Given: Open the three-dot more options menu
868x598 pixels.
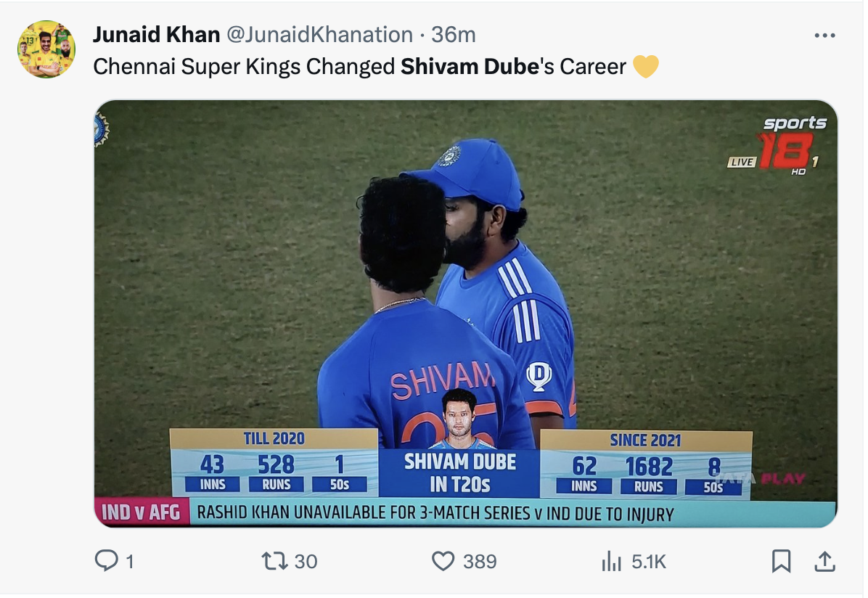Looking at the screenshot, I should 825,35.
